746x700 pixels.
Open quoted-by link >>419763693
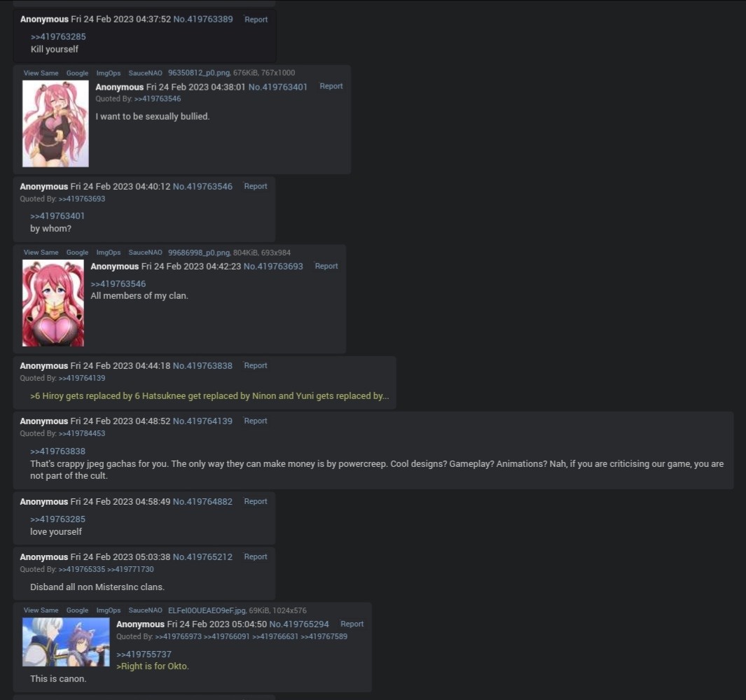[x=82, y=199]
